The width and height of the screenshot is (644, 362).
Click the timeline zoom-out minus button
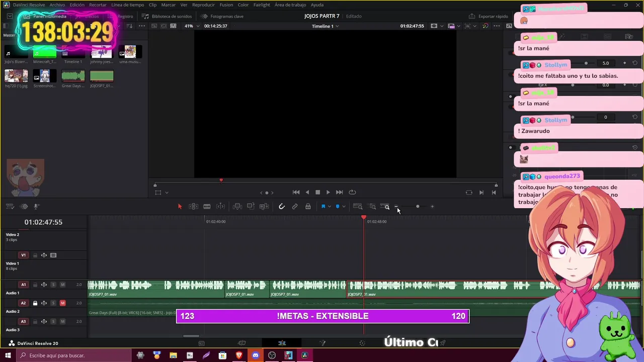click(x=396, y=207)
